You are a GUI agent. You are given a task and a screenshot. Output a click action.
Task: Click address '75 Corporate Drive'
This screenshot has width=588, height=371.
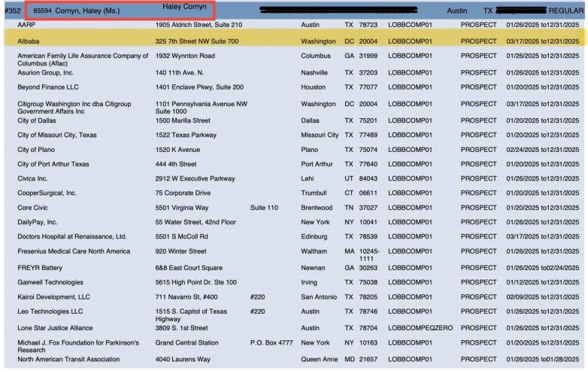point(183,193)
